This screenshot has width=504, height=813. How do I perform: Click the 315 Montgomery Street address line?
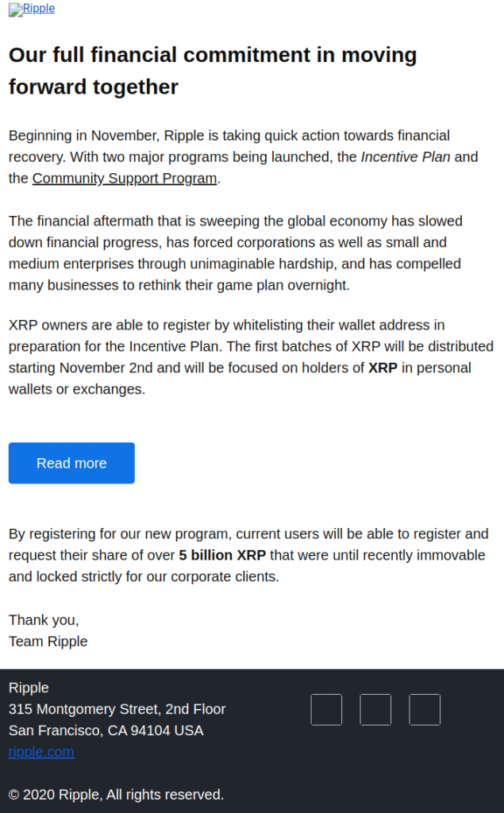point(117,709)
